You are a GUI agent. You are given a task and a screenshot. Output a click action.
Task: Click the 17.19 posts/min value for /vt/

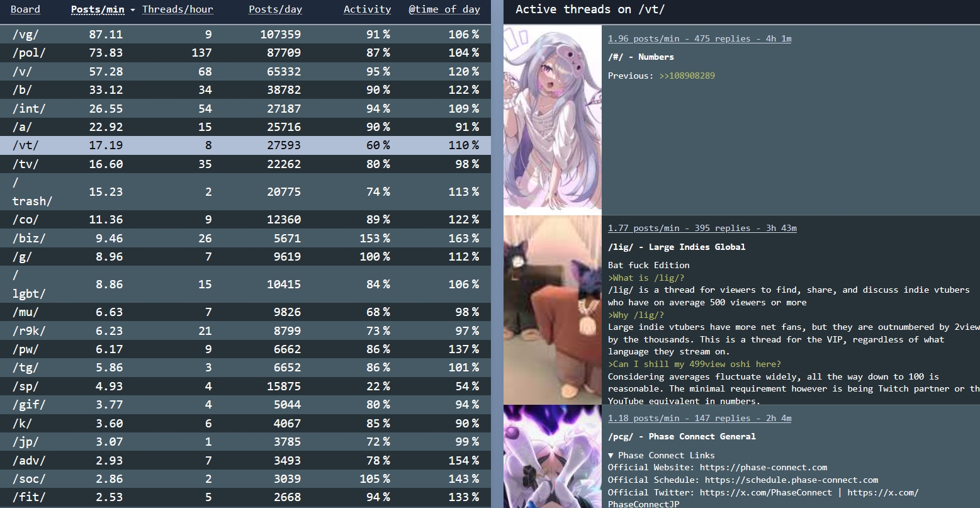[x=106, y=145]
